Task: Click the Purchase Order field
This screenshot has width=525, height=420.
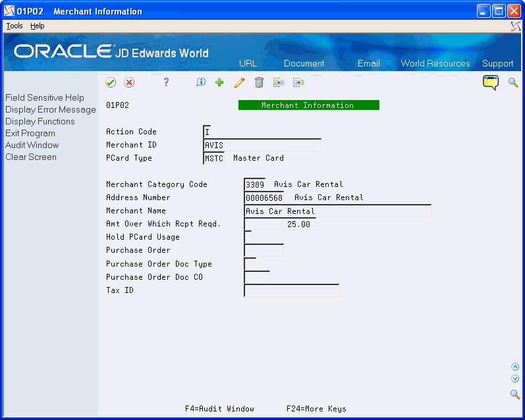Action: (264, 250)
